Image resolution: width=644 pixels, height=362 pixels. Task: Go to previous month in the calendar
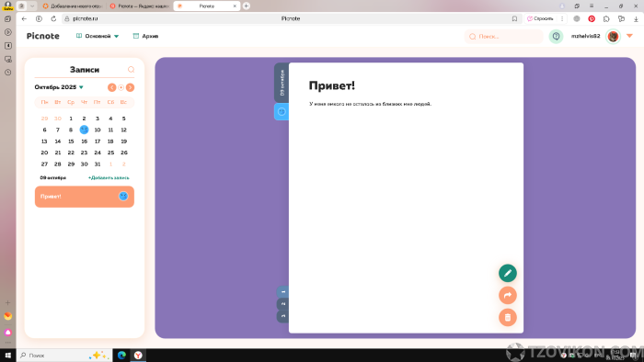coord(111,87)
